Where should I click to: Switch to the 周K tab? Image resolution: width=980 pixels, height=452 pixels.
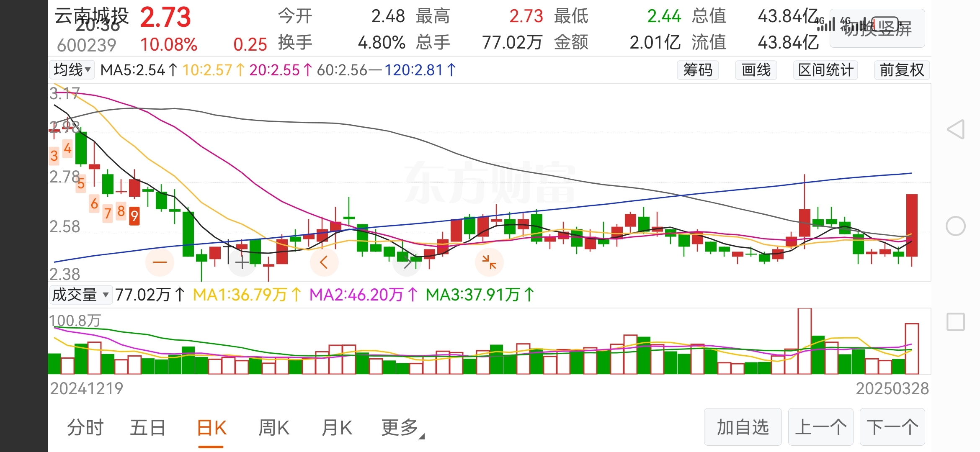pyautogui.click(x=274, y=428)
